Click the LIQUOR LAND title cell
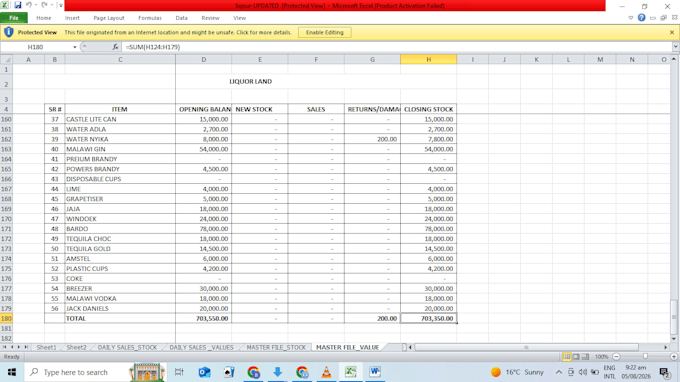The height and width of the screenshot is (382, 680). (251, 82)
